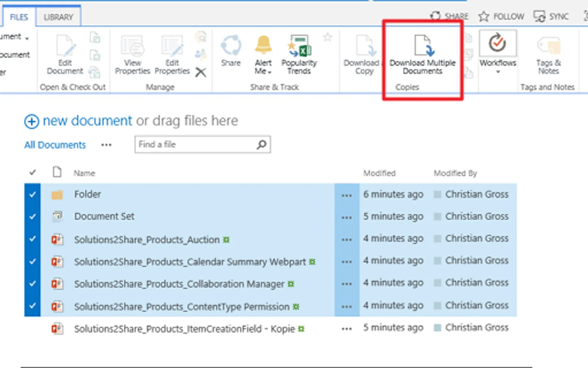Open the Document Set item
The image size is (588, 368).
pyautogui.click(x=104, y=216)
